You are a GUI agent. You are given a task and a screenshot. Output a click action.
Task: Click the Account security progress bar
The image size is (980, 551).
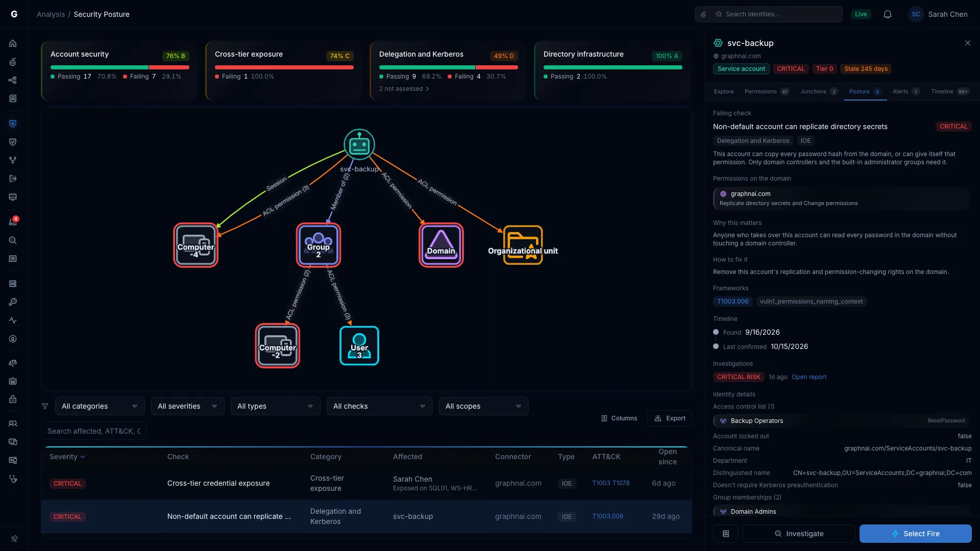(120, 67)
